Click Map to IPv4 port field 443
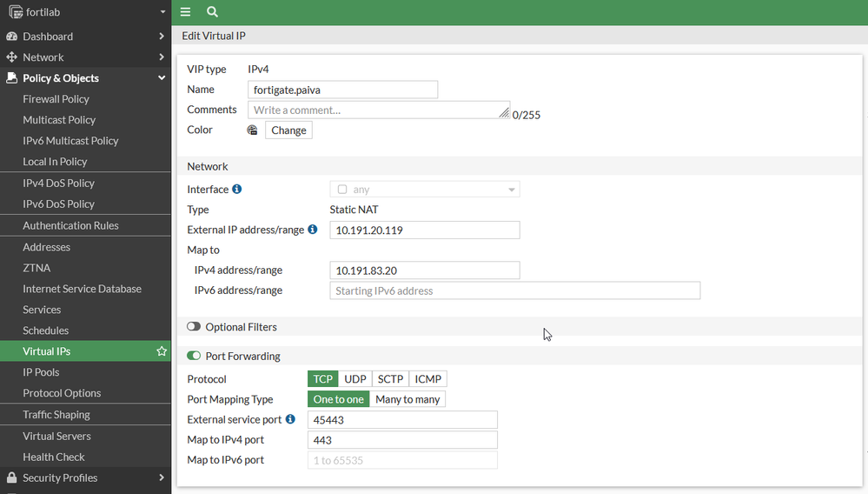This screenshot has height=494, width=868. coord(402,440)
